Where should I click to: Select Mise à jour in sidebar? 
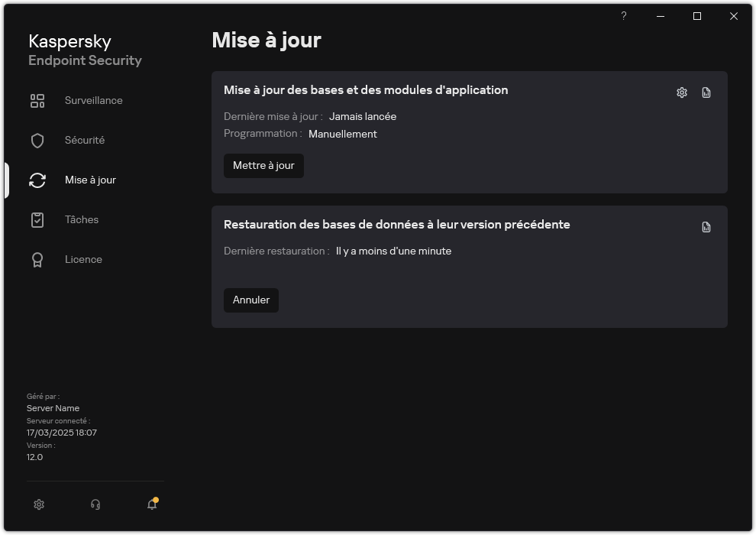click(x=90, y=180)
